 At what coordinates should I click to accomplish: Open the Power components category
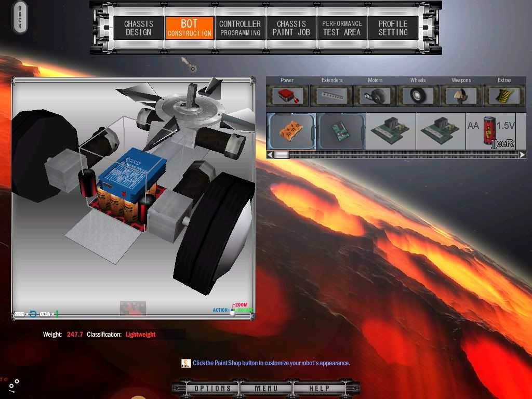287,96
